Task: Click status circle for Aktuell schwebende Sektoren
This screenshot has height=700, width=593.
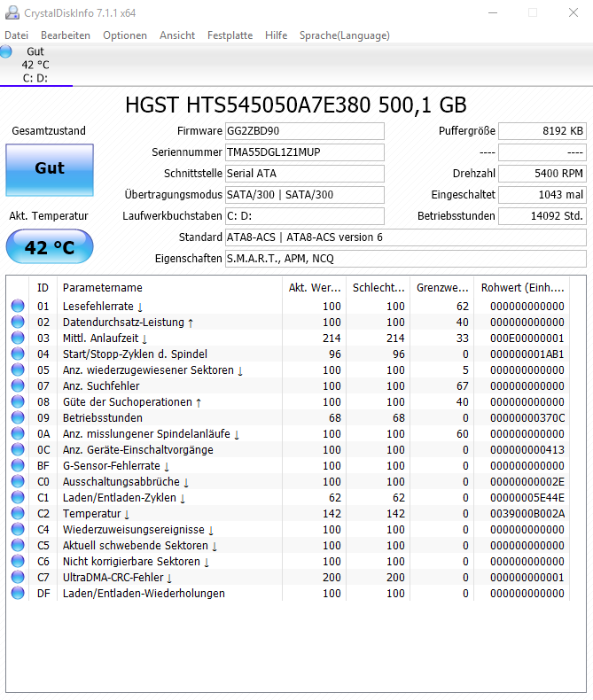Action: [x=18, y=545]
